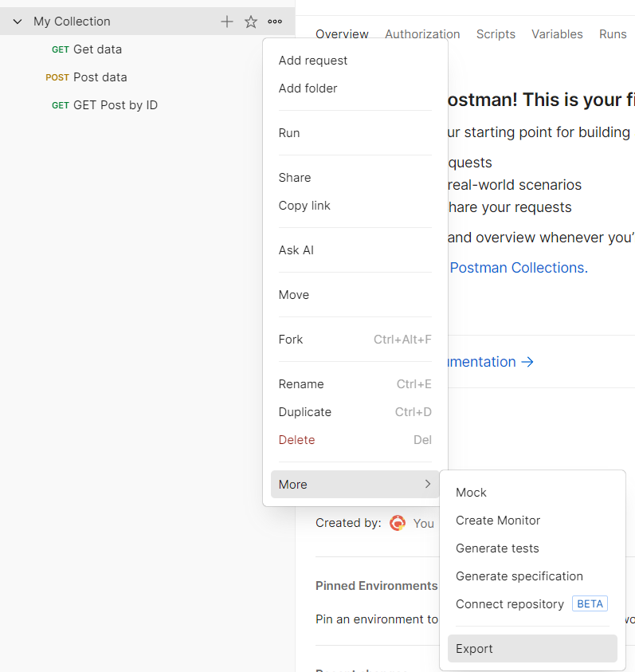Click Rename in the context menu
635x672 pixels.
coord(301,384)
